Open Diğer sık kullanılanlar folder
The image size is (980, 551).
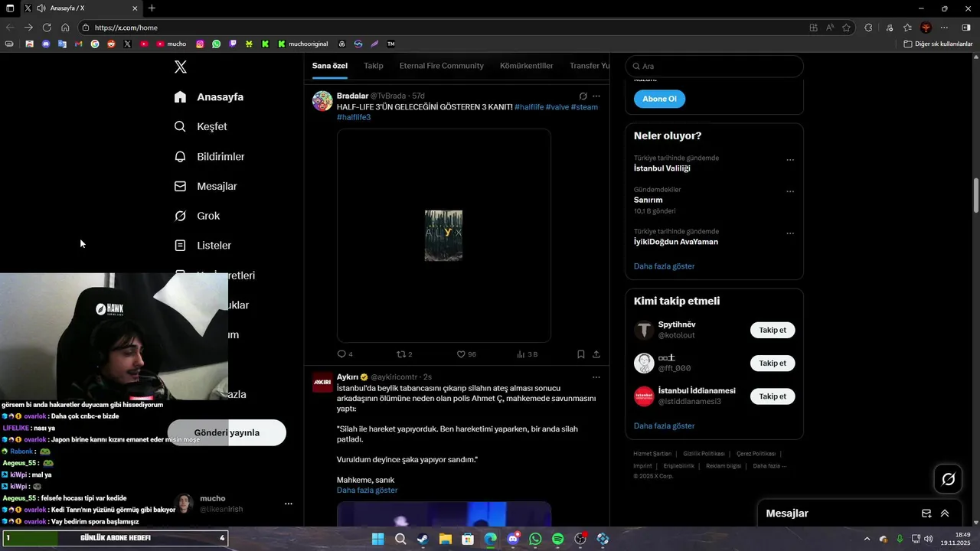(938, 44)
